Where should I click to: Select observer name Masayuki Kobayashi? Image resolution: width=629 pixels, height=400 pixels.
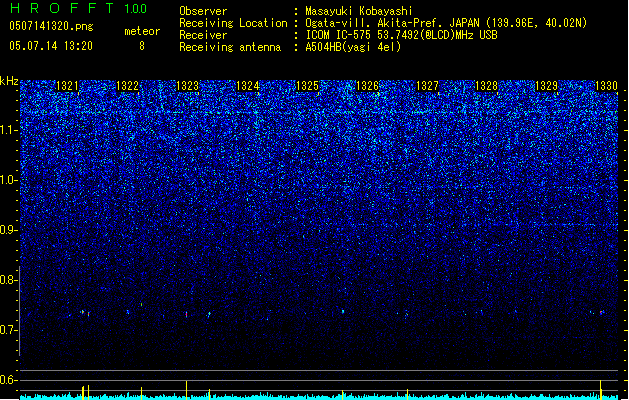(x=359, y=11)
